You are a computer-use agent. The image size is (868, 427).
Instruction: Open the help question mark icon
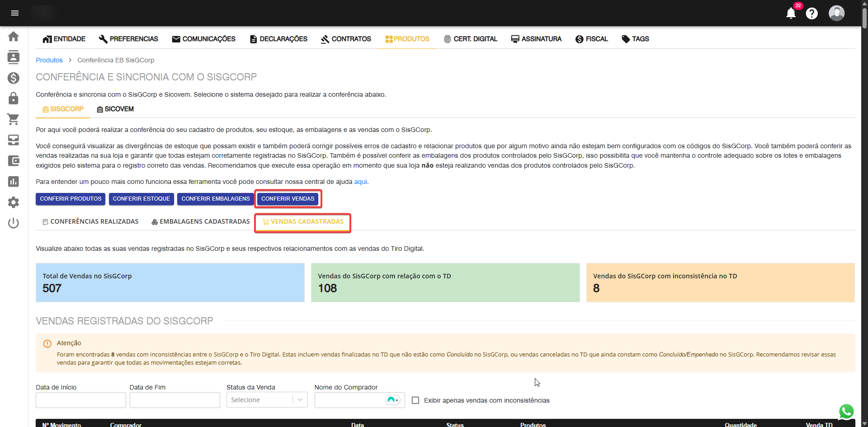[x=811, y=14]
